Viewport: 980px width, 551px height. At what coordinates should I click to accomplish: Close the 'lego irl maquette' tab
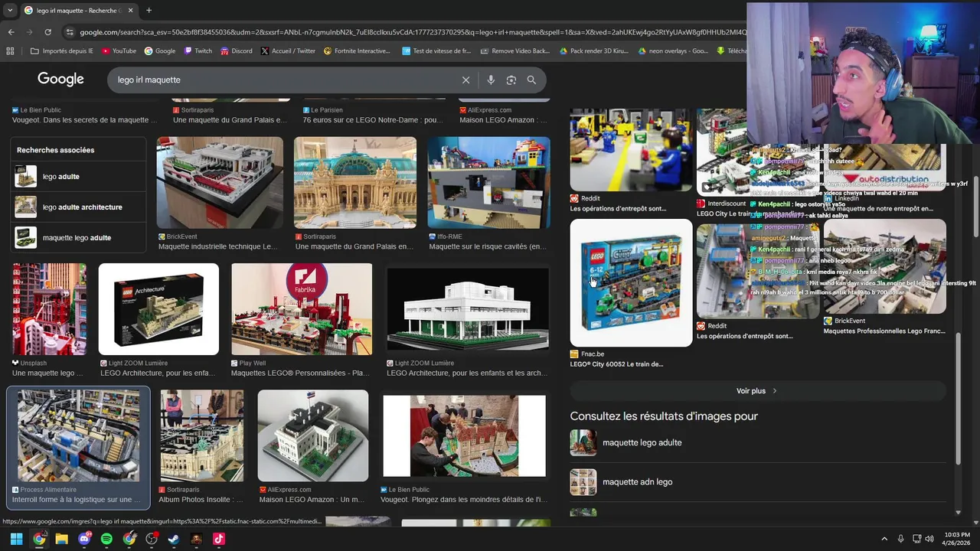coord(130,11)
